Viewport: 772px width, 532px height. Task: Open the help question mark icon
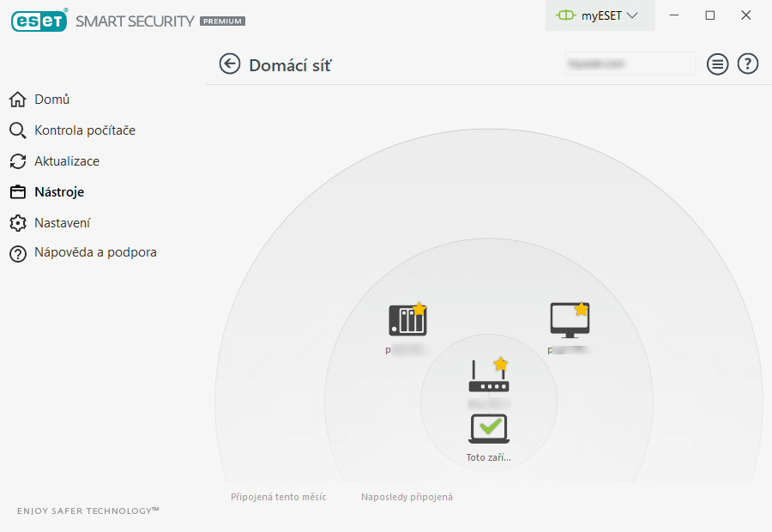pyautogui.click(x=747, y=64)
